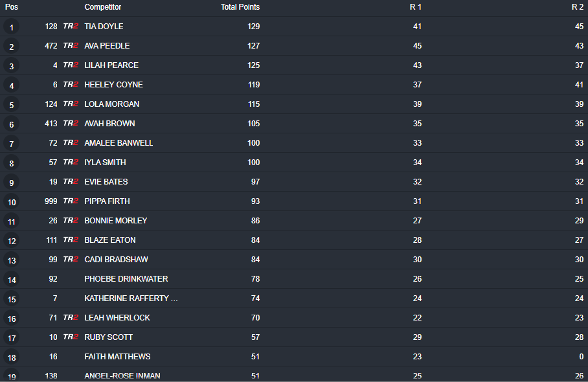Sort by the Pos column header

click(12, 7)
